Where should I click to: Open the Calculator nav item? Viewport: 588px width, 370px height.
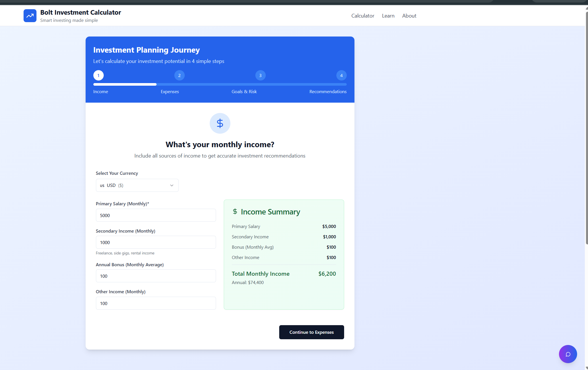click(x=363, y=16)
